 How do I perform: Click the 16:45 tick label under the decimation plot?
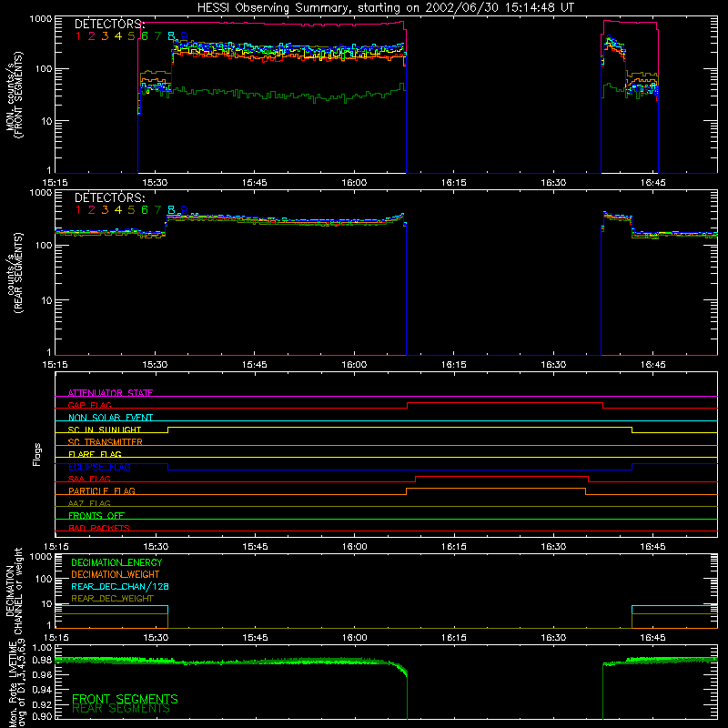652,638
